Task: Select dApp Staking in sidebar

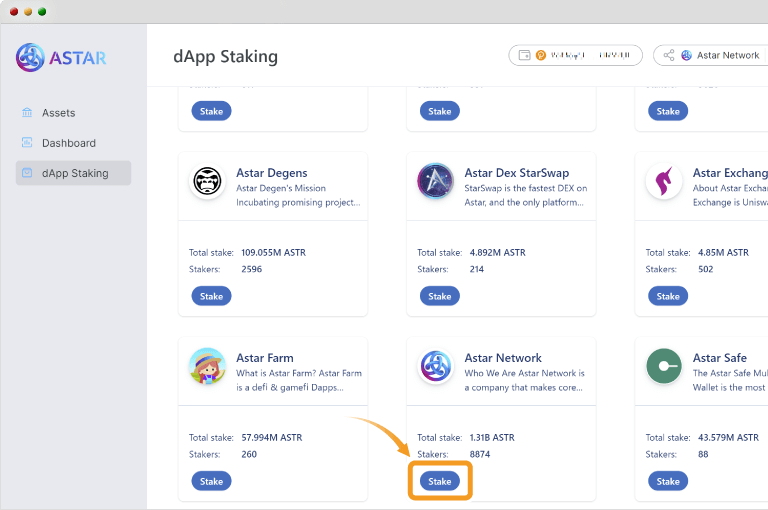Action: [x=74, y=173]
